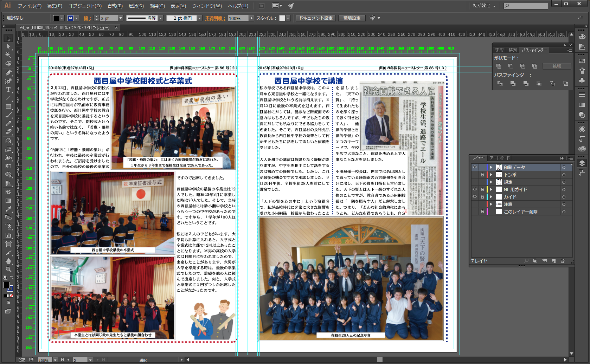
Task: Show the トンボ layer visibility
Action: tap(475, 175)
